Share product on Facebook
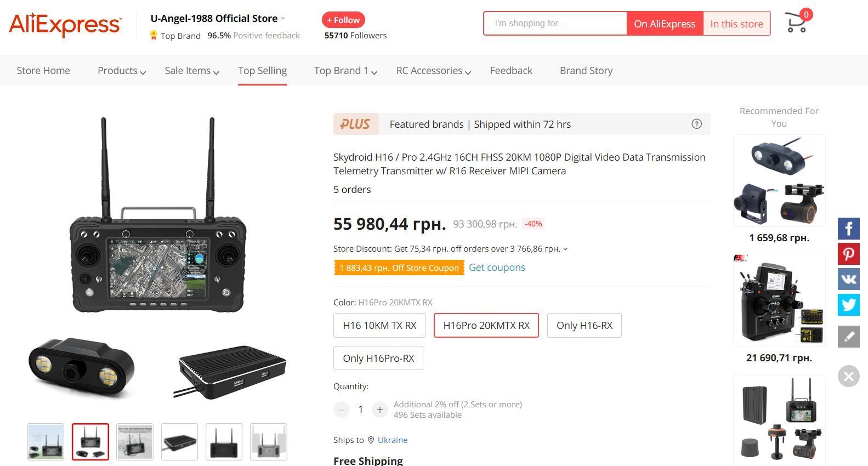Image resolution: width=868 pixels, height=466 pixels. (848, 229)
